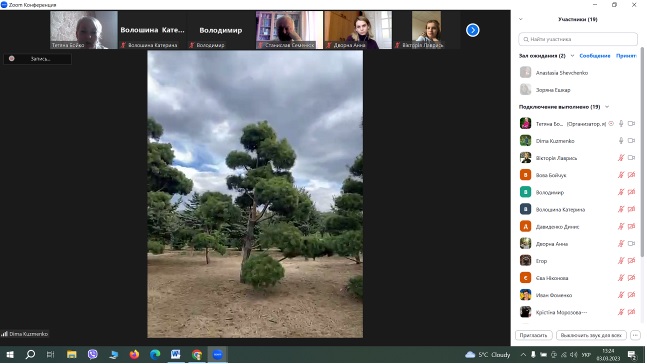
Task: Click Егор disabled camera icon
Action: point(631,260)
